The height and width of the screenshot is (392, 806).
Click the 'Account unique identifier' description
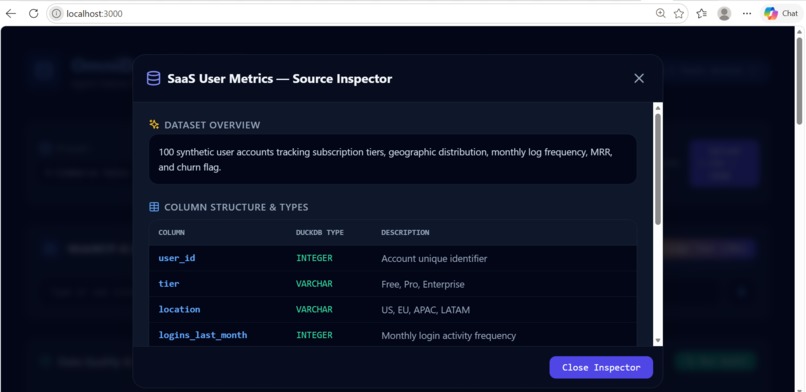pyautogui.click(x=434, y=258)
